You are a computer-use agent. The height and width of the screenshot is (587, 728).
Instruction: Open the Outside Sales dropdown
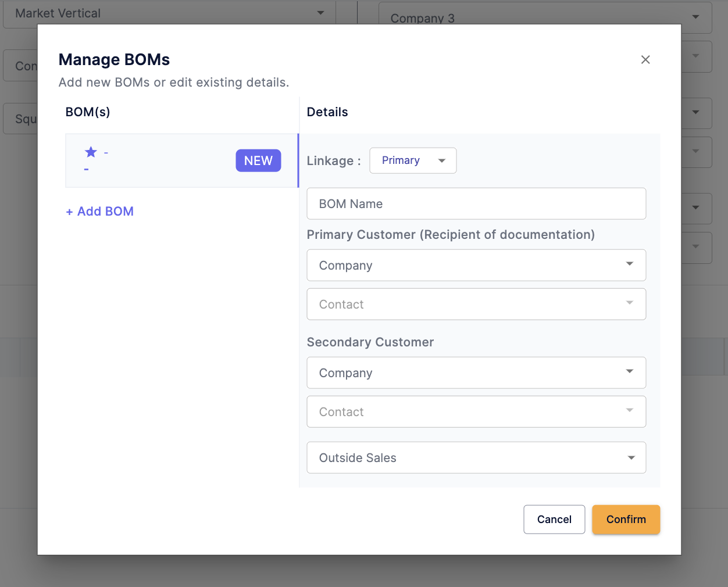click(x=476, y=457)
